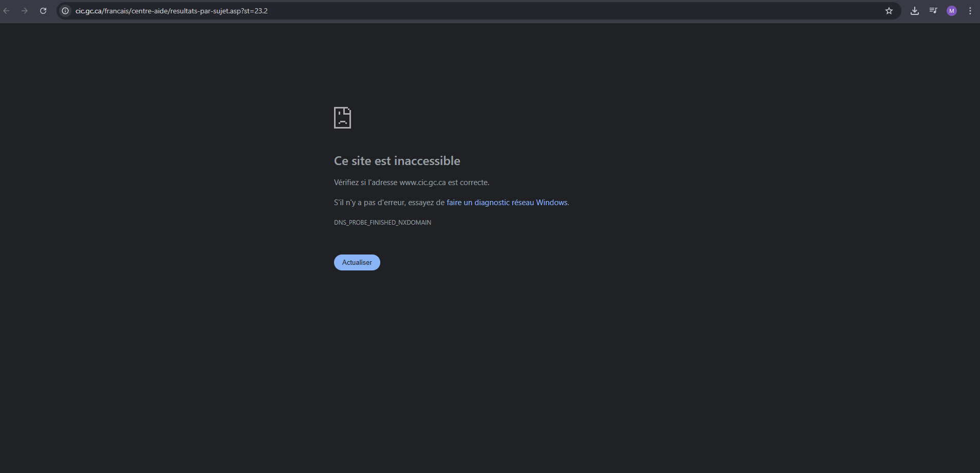
Task: Click the DNS_PROBE_FINISHED_NXDOMAIN error code
Action: (x=382, y=223)
